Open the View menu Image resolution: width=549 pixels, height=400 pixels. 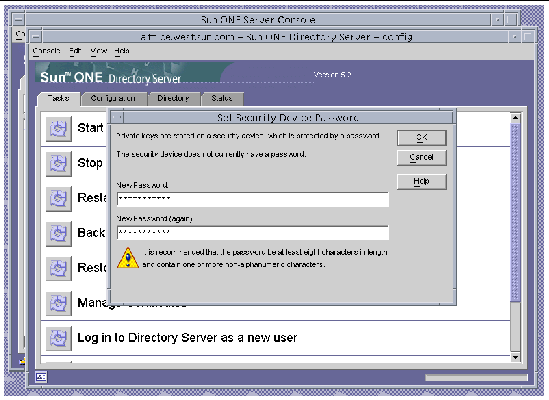click(x=99, y=51)
